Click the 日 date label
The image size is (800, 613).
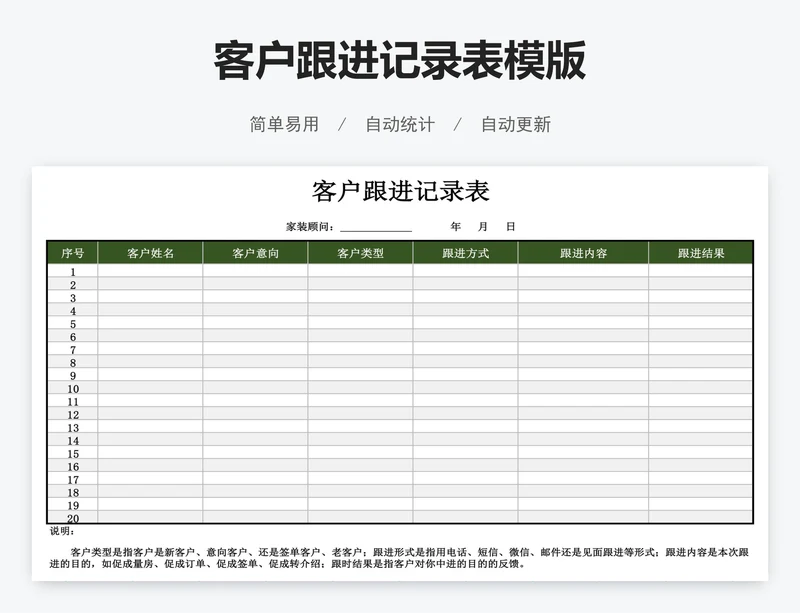(x=510, y=226)
